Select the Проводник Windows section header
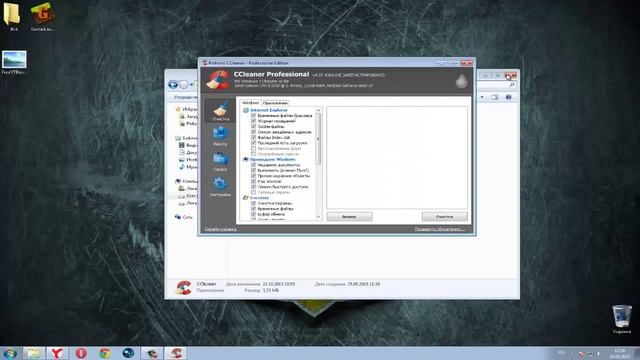The height and width of the screenshot is (360, 640). 273,160
